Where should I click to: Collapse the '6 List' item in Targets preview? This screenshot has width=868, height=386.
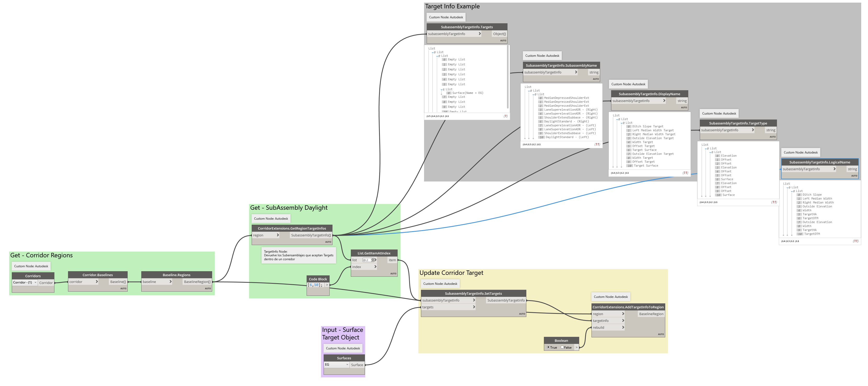pos(442,90)
